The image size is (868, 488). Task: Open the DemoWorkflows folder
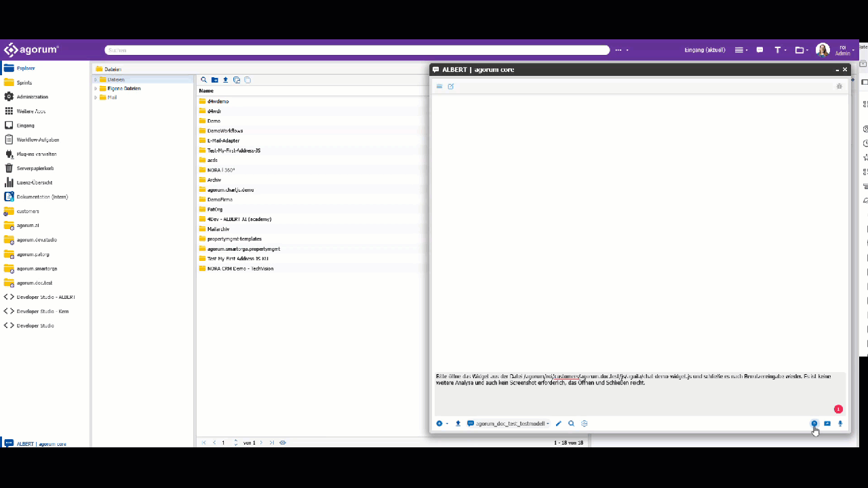point(224,131)
